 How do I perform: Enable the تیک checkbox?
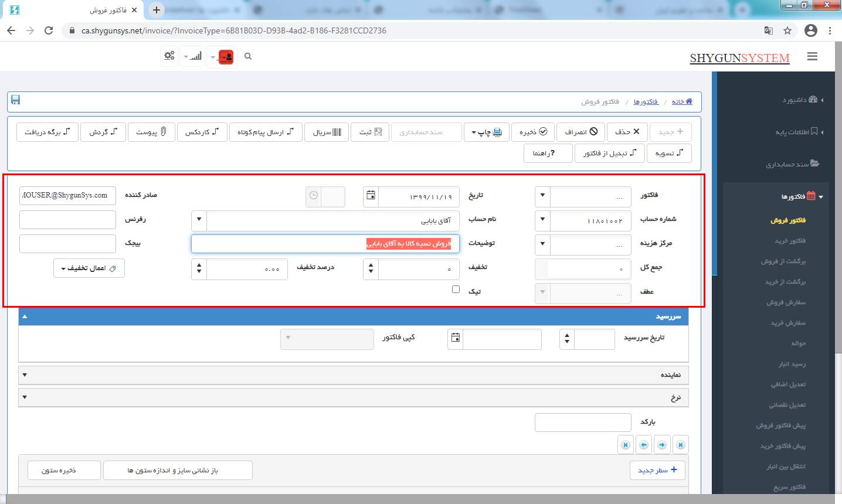point(456,289)
